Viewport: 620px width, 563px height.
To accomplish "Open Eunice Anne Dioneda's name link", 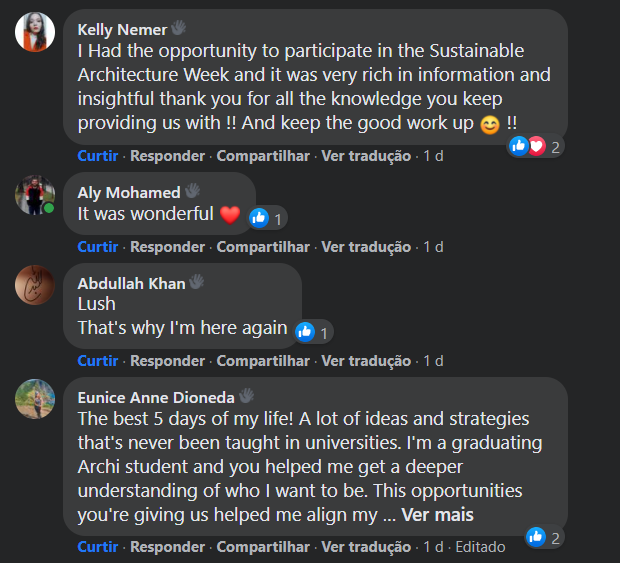I will point(156,397).
